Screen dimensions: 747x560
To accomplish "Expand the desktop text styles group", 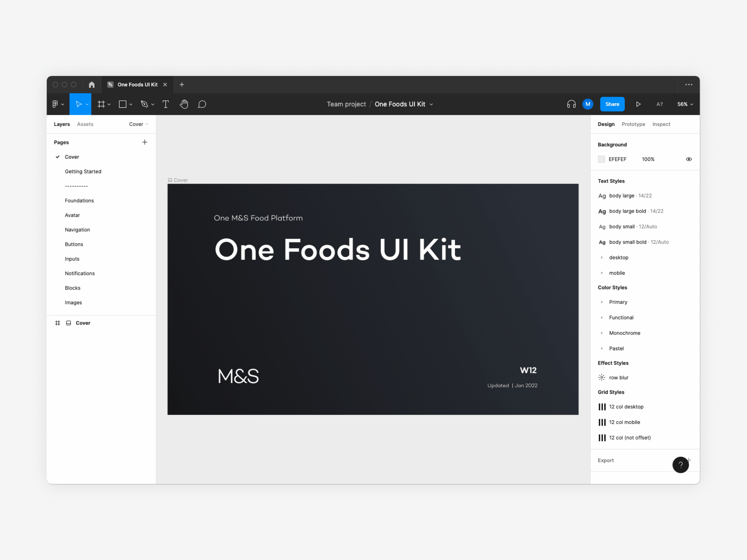I will (x=601, y=257).
